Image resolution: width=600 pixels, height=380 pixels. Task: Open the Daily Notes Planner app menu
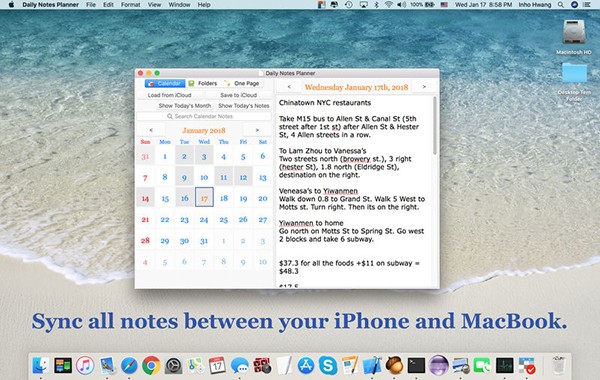51,5
